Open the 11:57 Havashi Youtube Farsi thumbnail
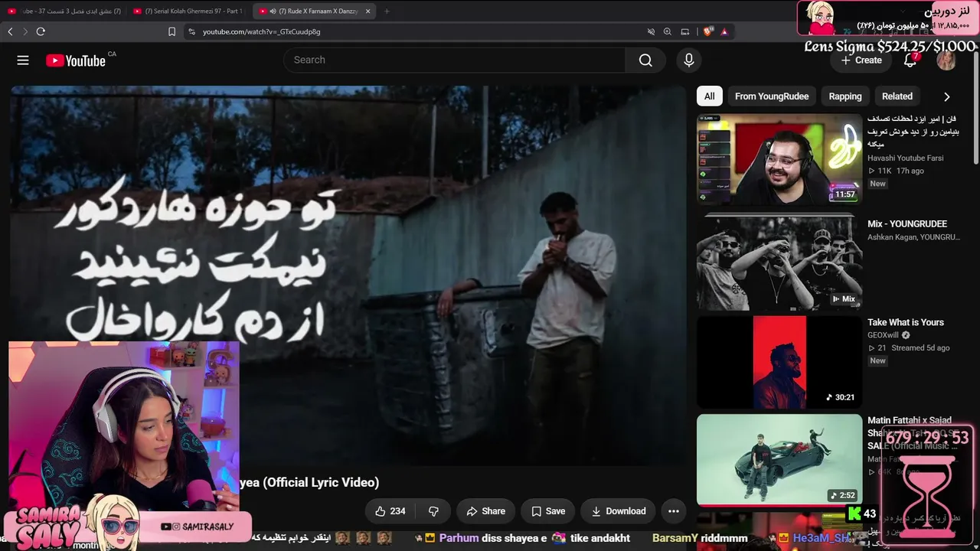This screenshot has height=551, width=980. 779,158
